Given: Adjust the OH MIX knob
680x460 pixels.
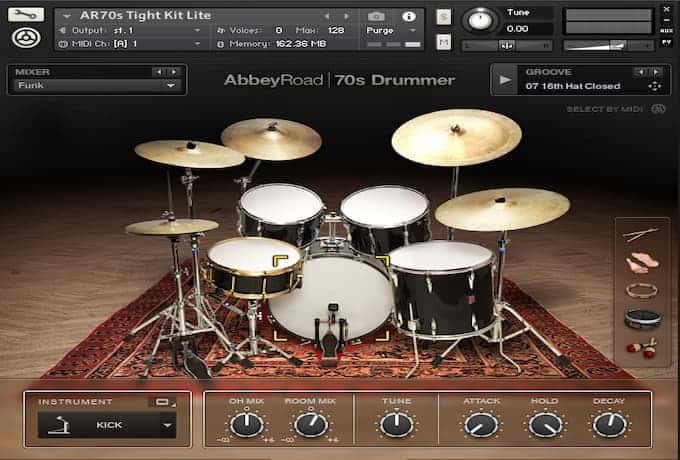Looking at the screenshot, I should 246,424.
